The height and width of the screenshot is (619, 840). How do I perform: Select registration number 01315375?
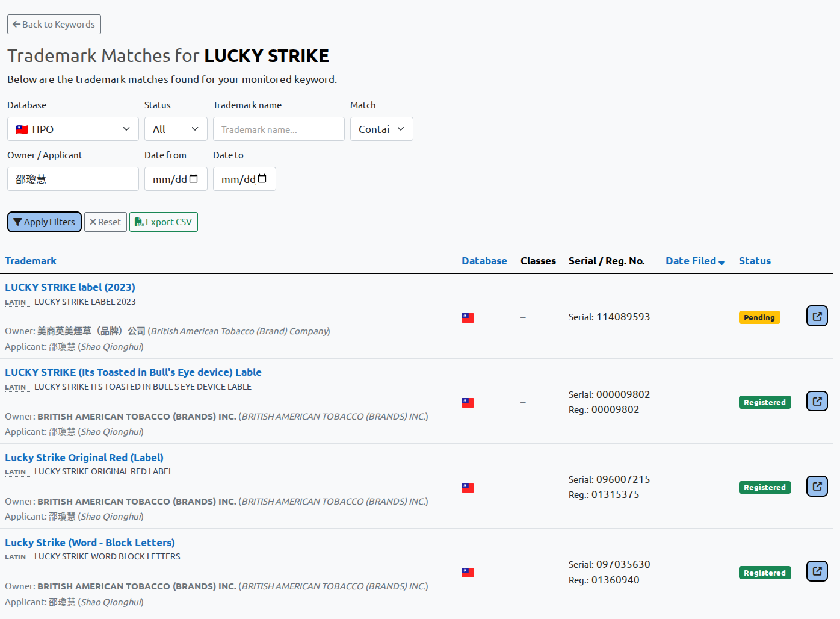[615, 494]
